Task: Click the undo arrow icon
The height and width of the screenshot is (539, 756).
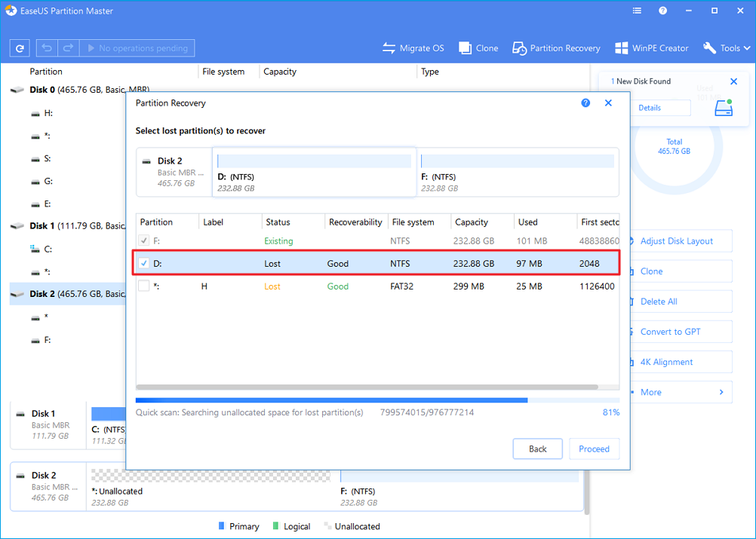Action: pos(47,48)
